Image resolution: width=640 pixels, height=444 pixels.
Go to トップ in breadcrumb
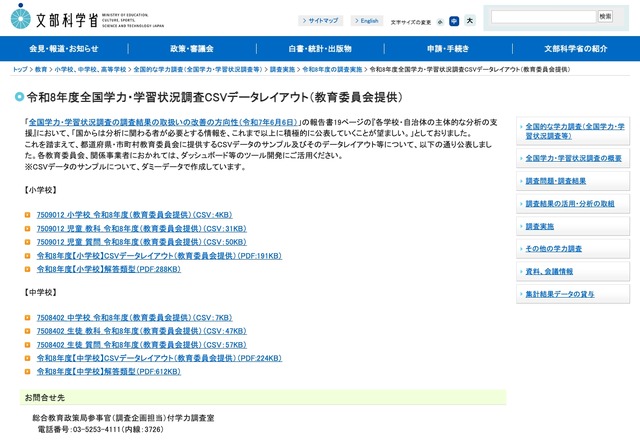tap(20, 69)
